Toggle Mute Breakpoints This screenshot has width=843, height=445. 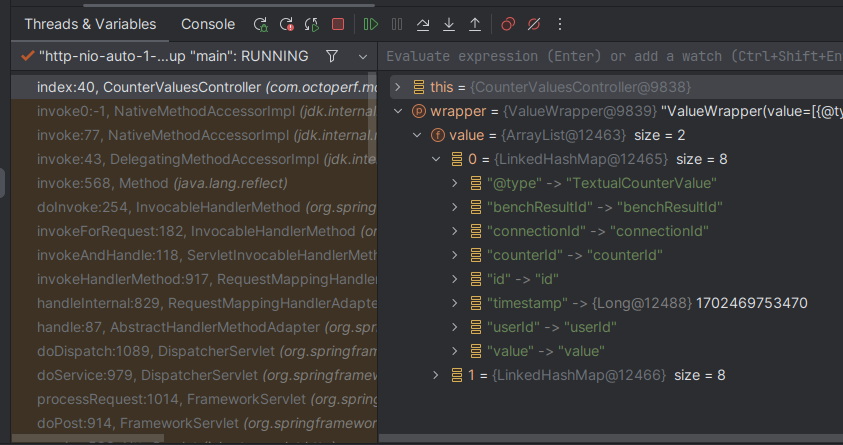[534, 24]
